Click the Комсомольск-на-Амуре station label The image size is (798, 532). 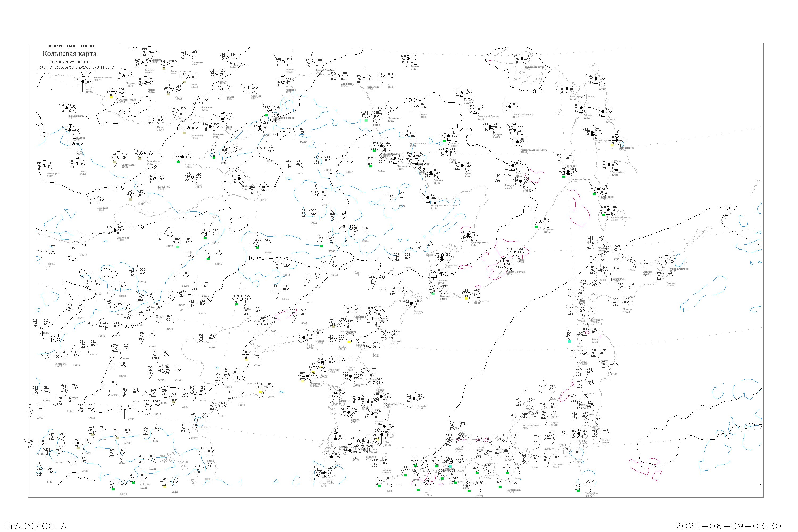[534, 149]
